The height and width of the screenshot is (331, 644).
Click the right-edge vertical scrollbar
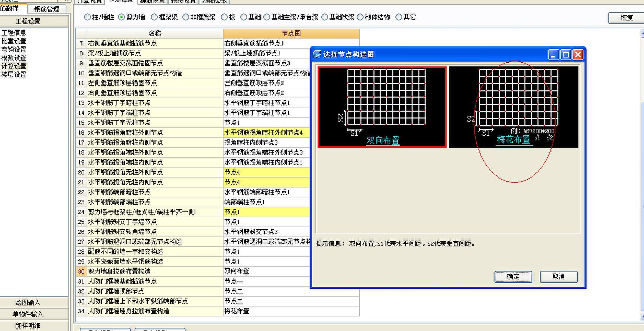(642, 175)
